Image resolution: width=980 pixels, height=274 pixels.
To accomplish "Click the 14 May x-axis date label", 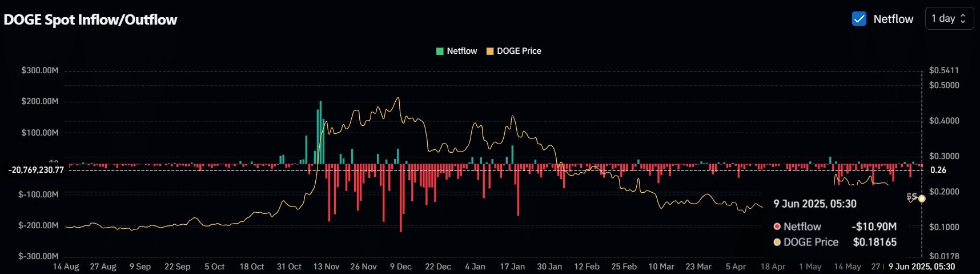I will click(x=848, y=267).
